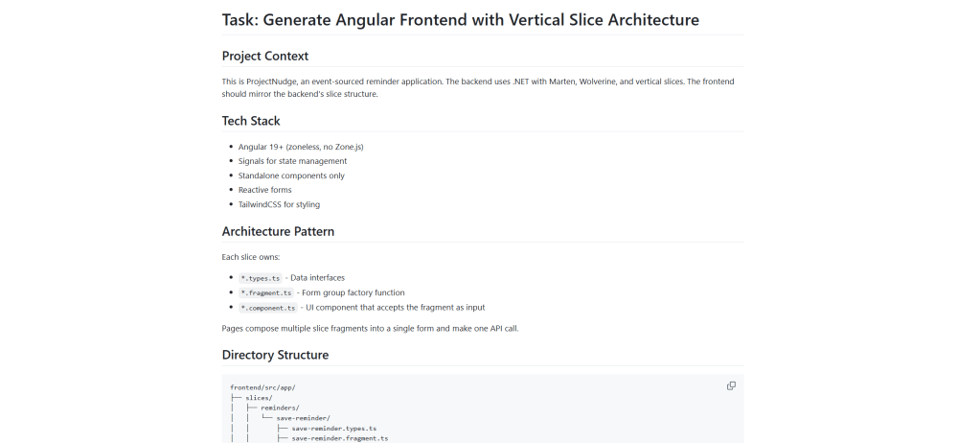Click the slices/ folder line in code

tap(259, 397)
